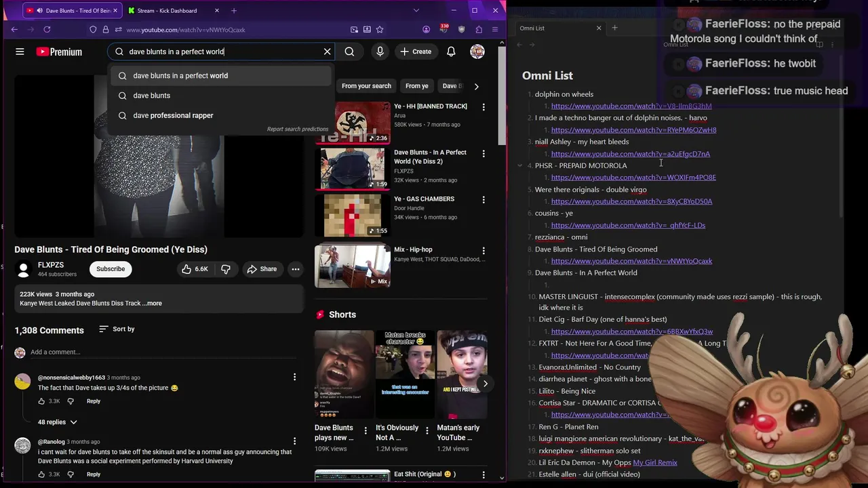Open YouTube notifications bell
Image resolution: width=868 pixels, height=488 pixels.
click(451, 52)
